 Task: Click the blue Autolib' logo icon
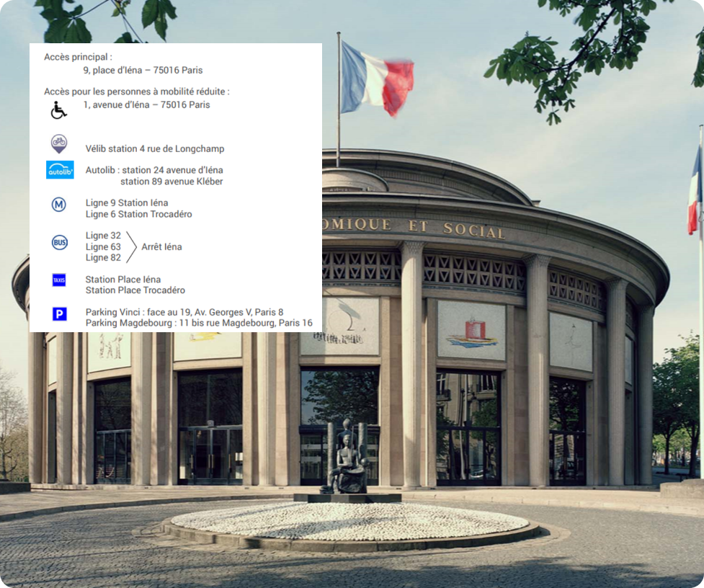point(60,170)
